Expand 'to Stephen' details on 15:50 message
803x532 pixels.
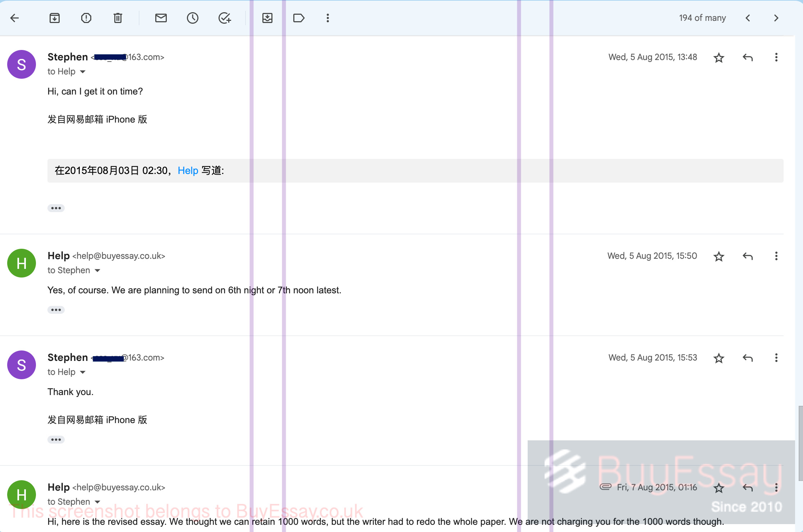click(x=97, y=270)
